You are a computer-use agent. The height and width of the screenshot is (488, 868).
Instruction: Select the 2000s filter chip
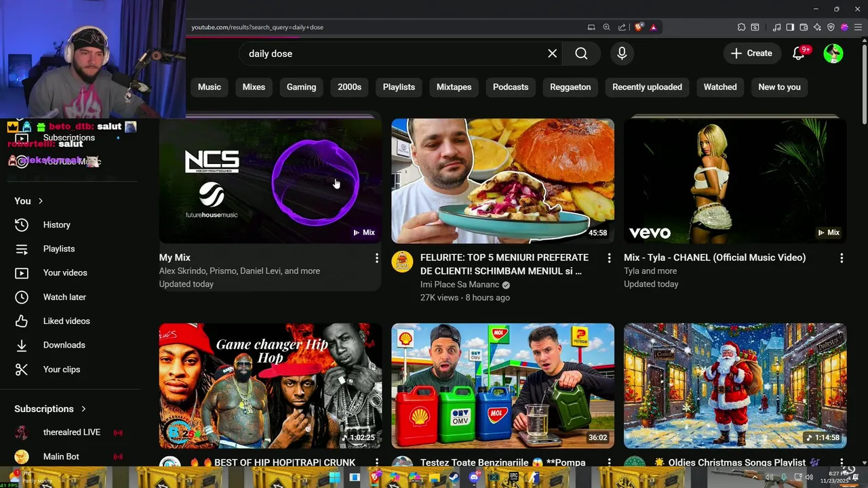click(x=349, y=87)
